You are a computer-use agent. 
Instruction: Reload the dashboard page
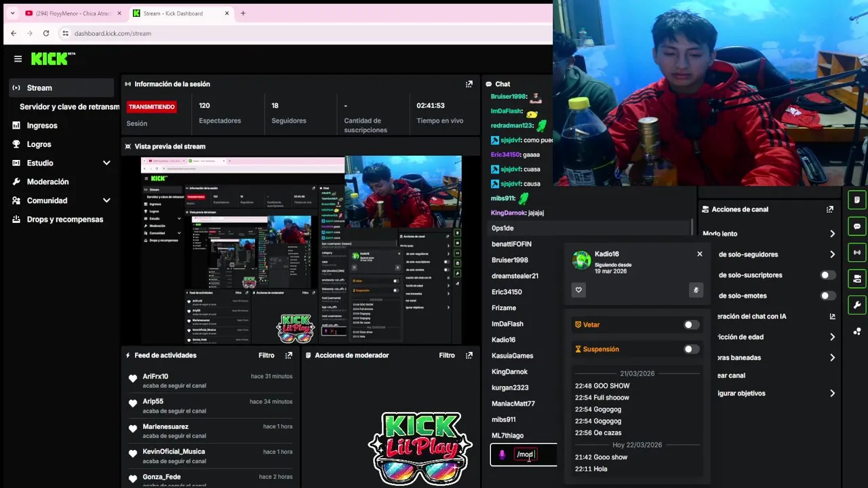coord(46,33)
